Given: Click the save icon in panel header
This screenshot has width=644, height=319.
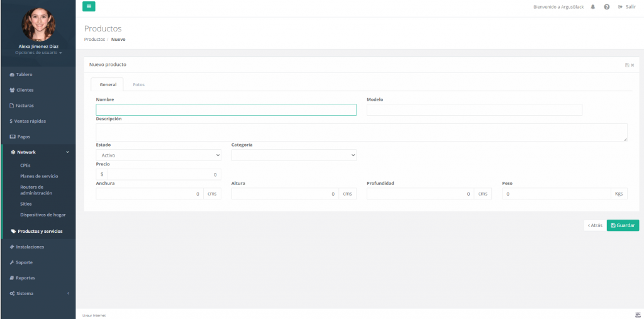Looking at the screenshot, I should click(626, 65).
